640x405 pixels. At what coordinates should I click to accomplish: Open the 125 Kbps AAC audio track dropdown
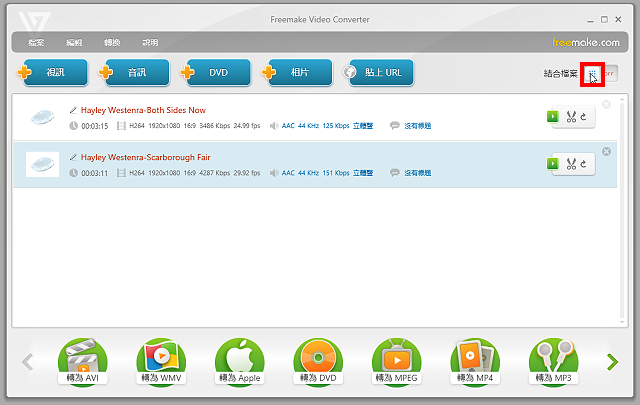[x=327, y=126]
